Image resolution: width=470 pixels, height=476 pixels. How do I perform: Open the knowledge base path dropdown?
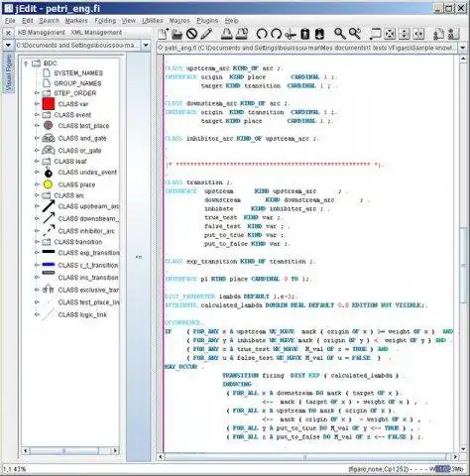(146, 45)
